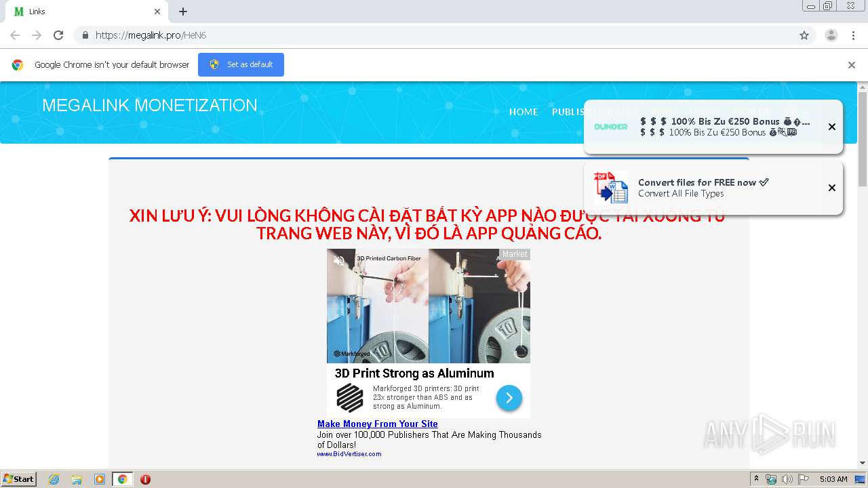The image size is (868, 488).
Task: Close the Dunder bonus notification
Action: click(x=832, y=127)
